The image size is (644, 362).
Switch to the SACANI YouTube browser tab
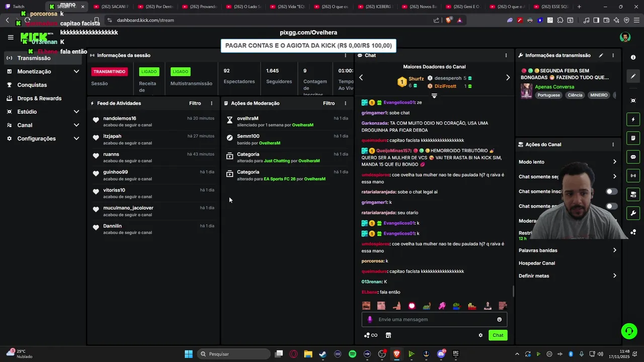click(x=111, y=7)
